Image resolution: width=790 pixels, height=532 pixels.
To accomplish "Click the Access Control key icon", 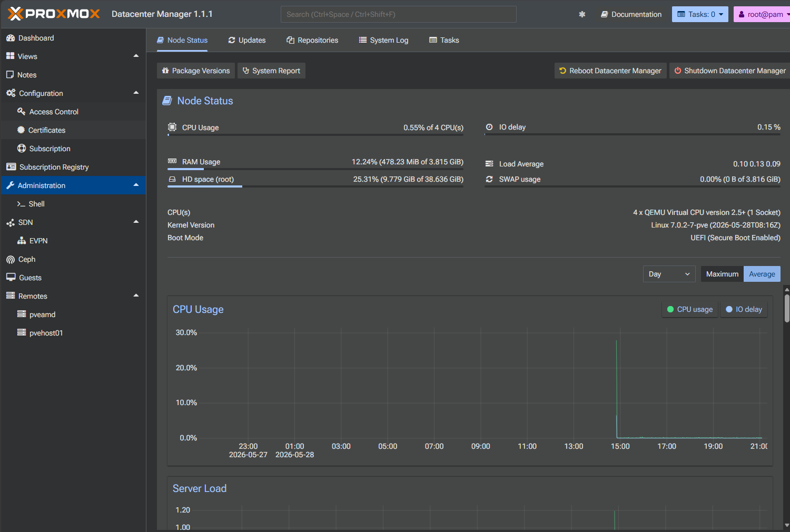I will coord(21,111).
